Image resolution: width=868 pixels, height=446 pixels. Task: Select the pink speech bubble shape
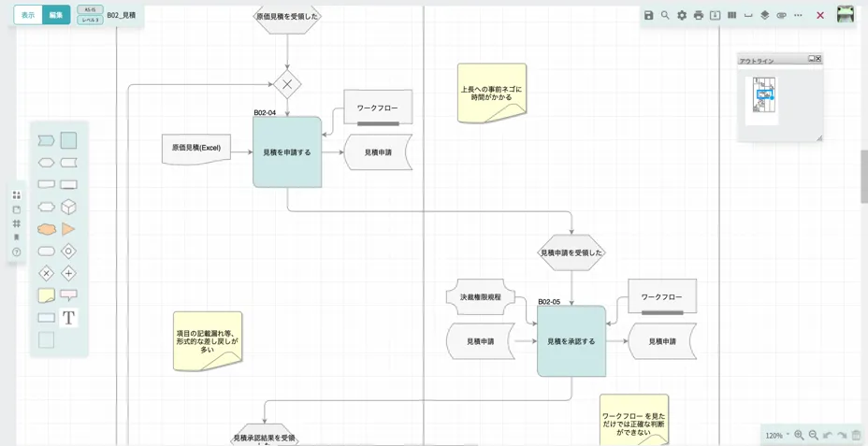click(68, 295)
